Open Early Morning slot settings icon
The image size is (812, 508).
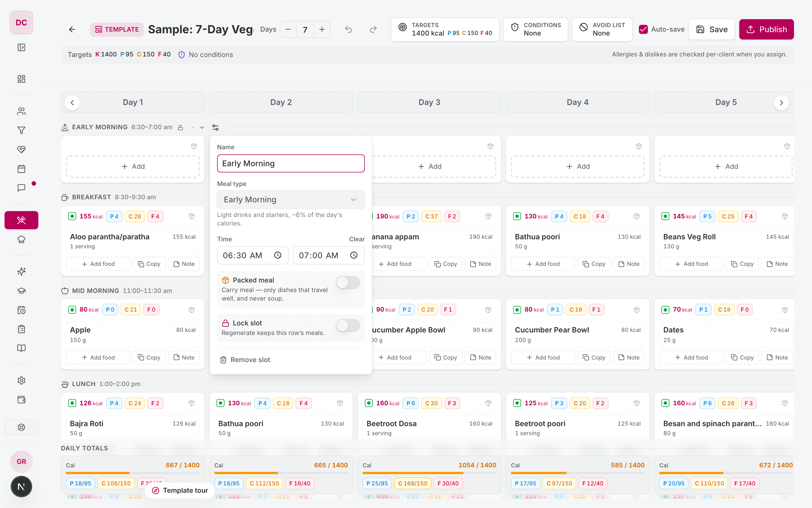pos(215,127)
